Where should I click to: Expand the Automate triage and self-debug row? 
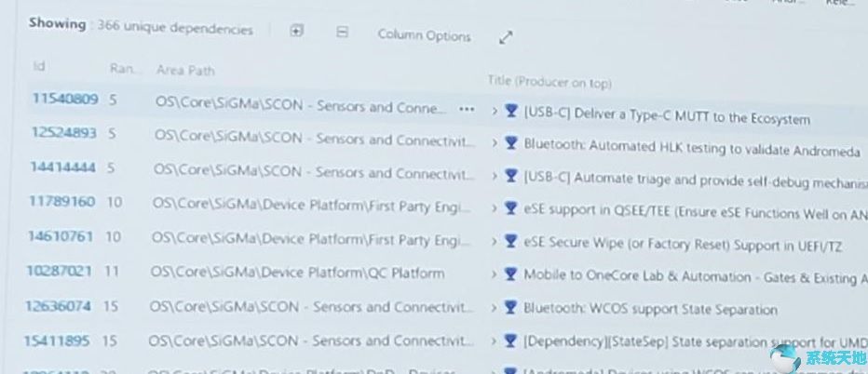495,176
